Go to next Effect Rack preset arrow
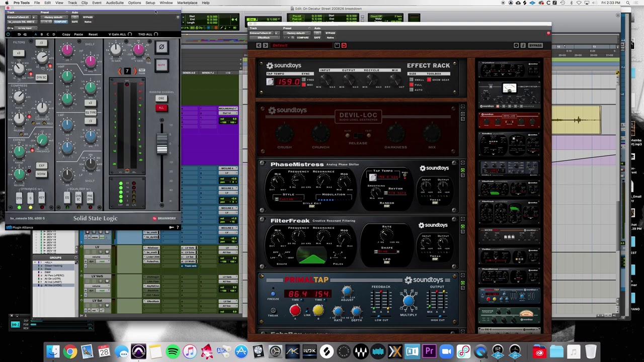Viewport: 644px width, 362px height. click(265, 45)
